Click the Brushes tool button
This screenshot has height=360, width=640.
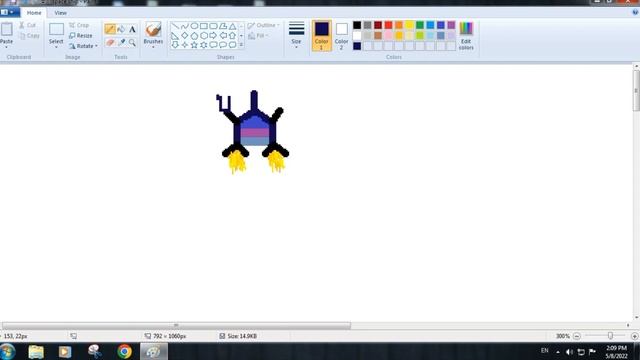coord(153,32)
